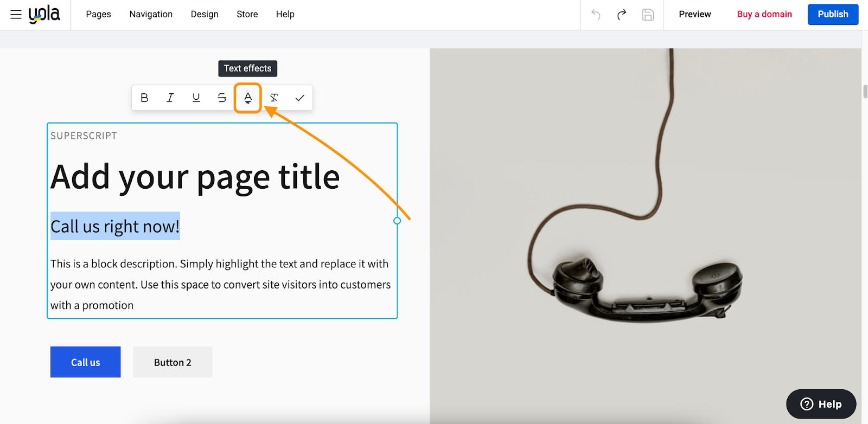Viewport: 868px width, 424px height.
Task: Open the Store menu
Action: [247, 14]
